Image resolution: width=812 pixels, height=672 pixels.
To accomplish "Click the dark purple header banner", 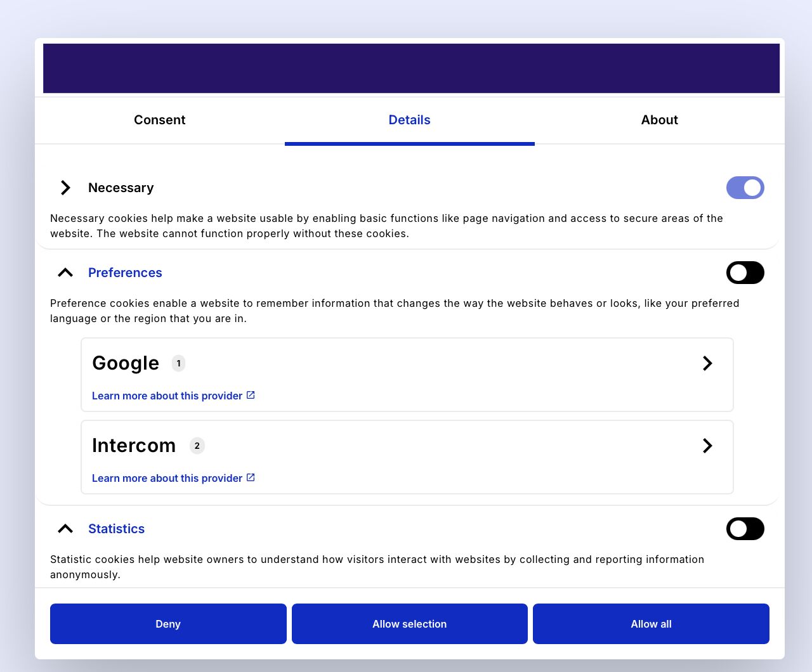I will [x=411, y=68].
